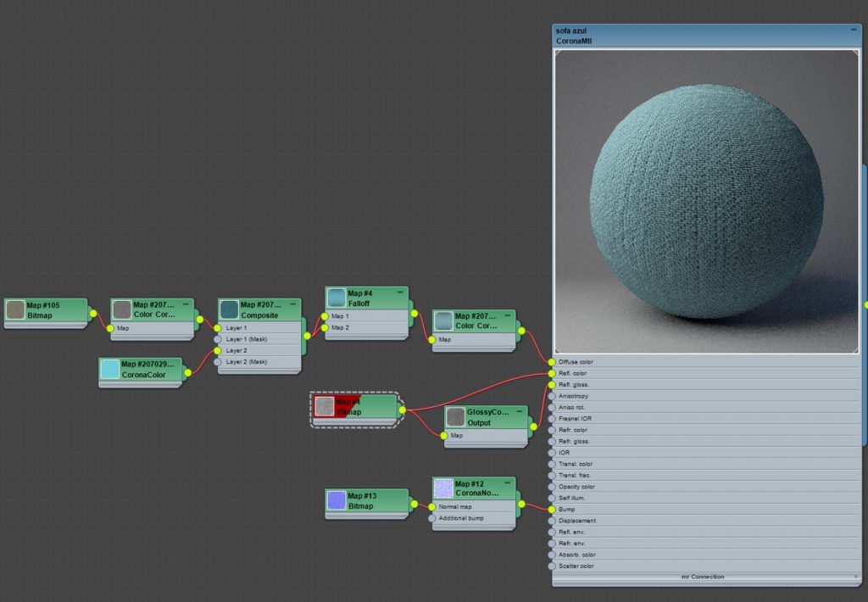
Task: Click the Falloff Map 1 input socket
Action: point(325,317)
